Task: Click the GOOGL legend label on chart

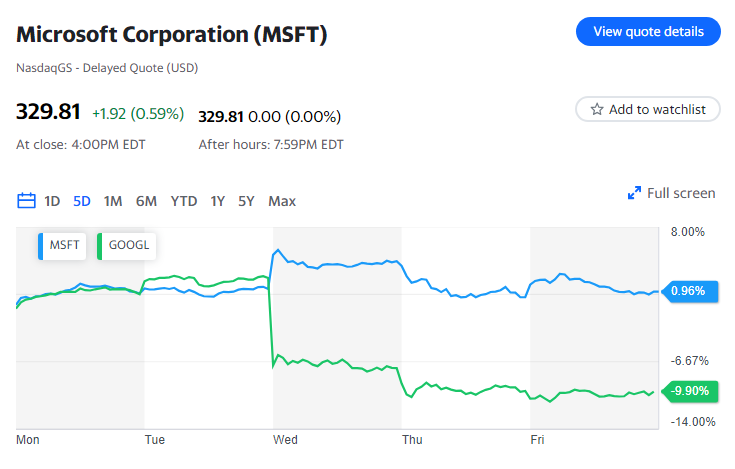Action: (x=127, y=245)
